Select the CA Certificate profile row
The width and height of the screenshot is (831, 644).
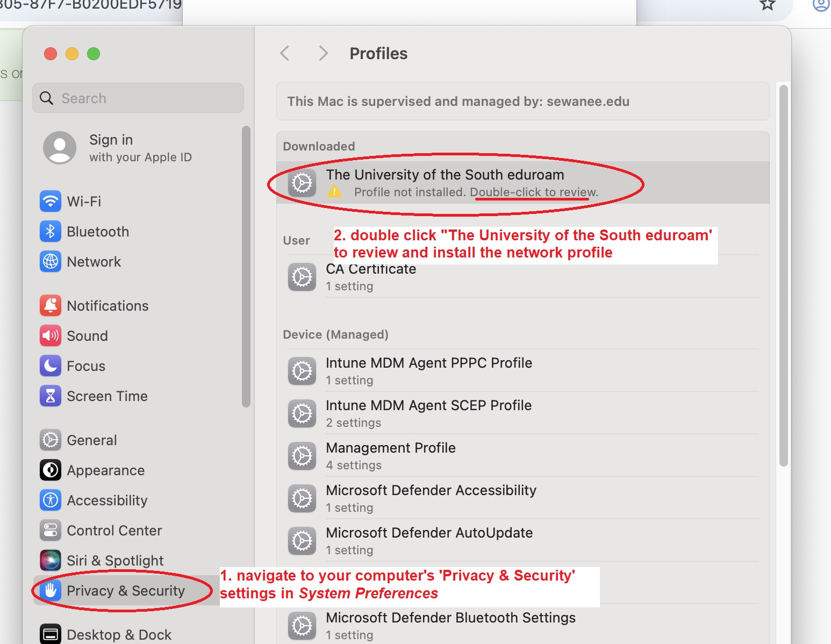tap(522, 277)
